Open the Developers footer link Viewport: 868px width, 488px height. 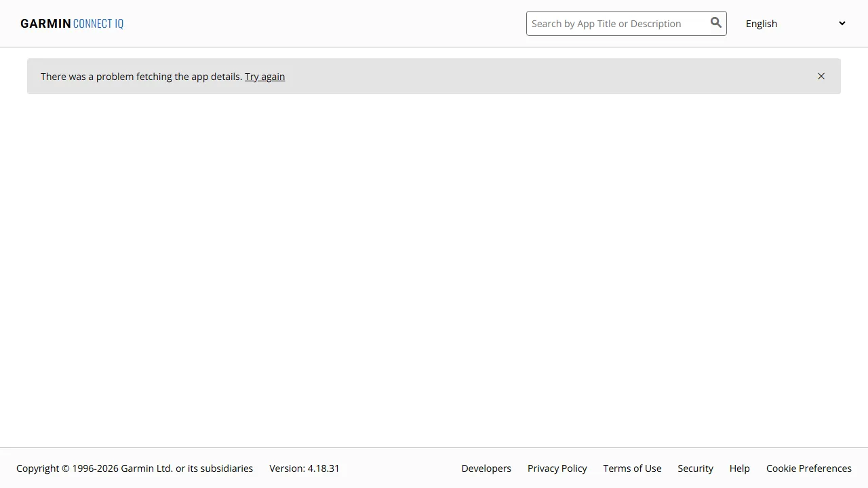coord(486,468)
